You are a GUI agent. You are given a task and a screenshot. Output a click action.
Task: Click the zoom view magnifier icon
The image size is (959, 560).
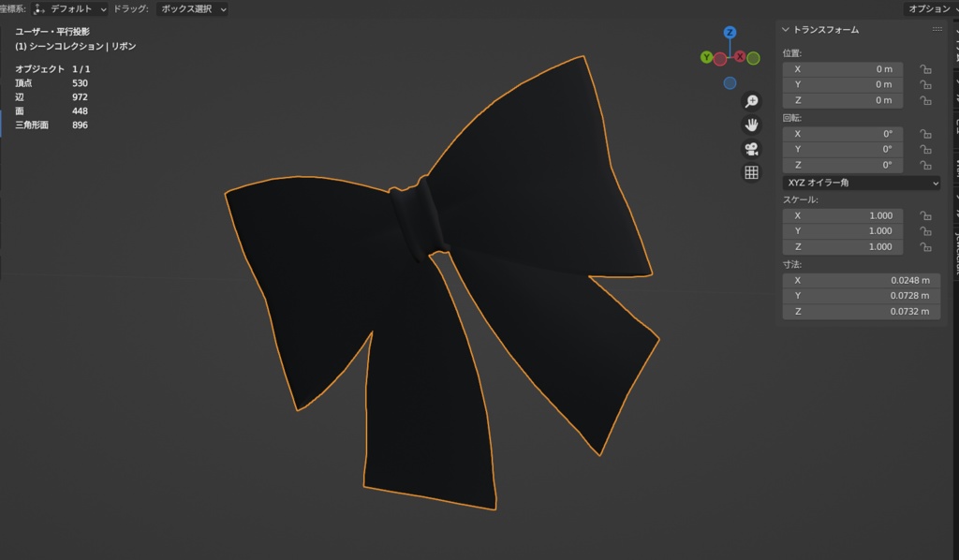[x=751, y=101]
